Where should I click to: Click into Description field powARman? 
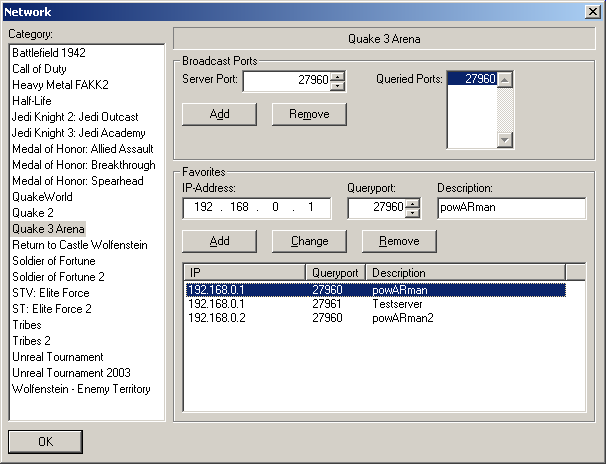coord(511,208)
